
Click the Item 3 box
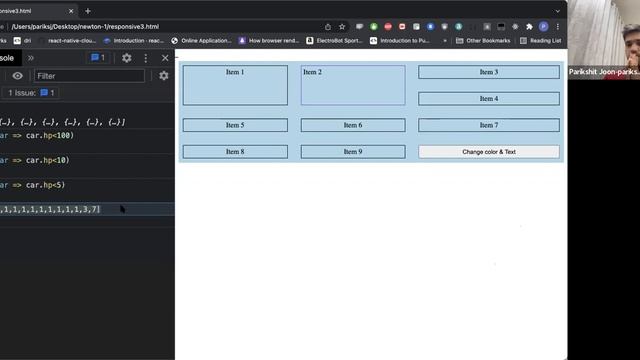(x=489, y=72)
